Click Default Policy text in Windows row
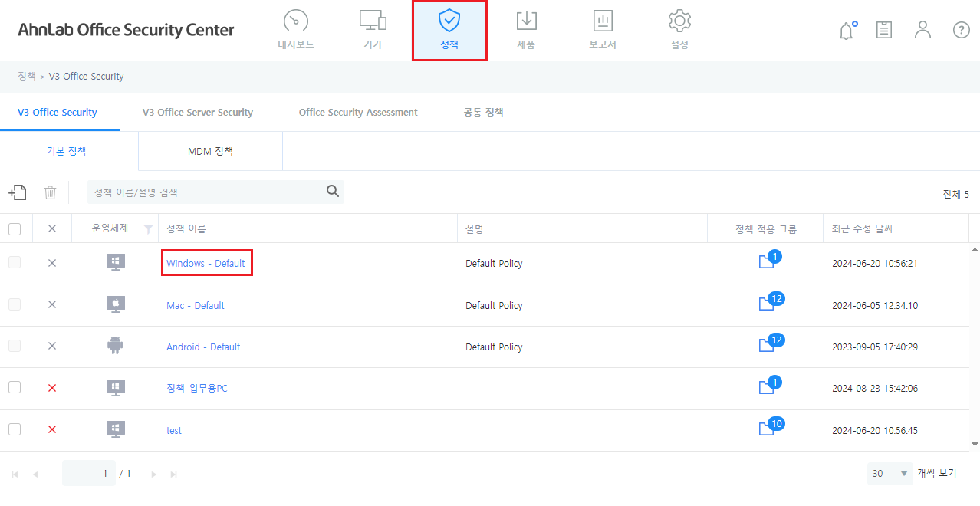Image resolution: width=980 pixels, height=506 pixels. (x=494, y=263)
